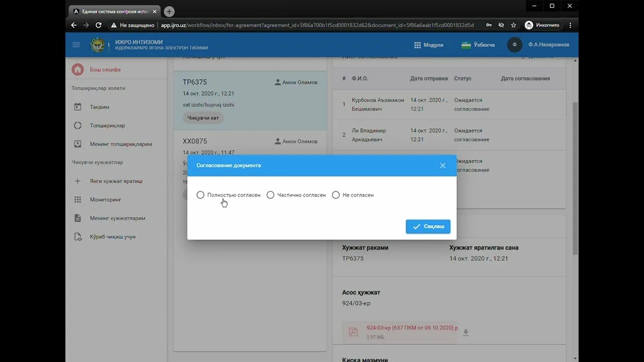Reload the page
Viewport: 644px width, 362px height.
click(99, 25)
